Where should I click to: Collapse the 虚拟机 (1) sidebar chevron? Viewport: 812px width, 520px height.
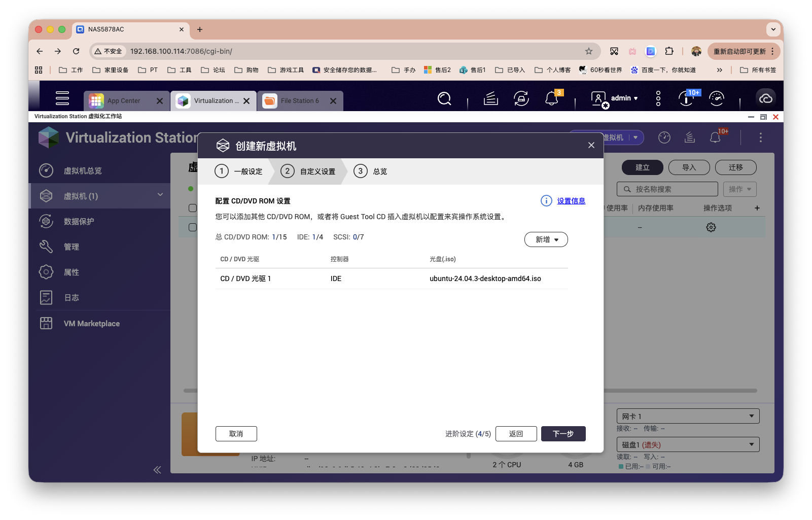click(x=160, y=195)
